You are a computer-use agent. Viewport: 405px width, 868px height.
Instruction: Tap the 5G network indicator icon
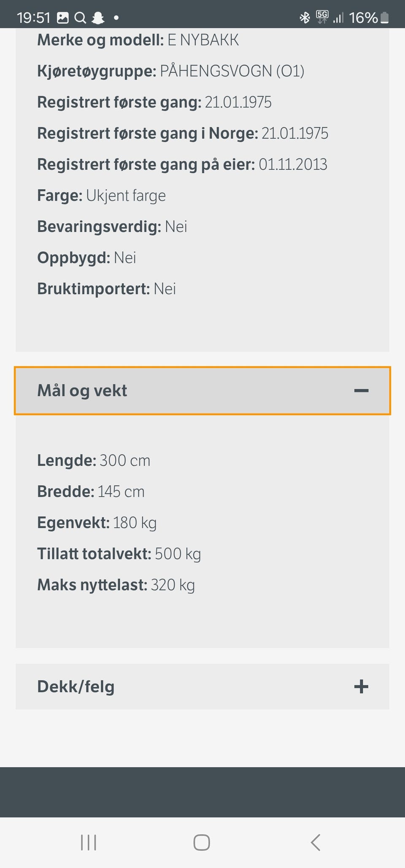coord(322,17)
